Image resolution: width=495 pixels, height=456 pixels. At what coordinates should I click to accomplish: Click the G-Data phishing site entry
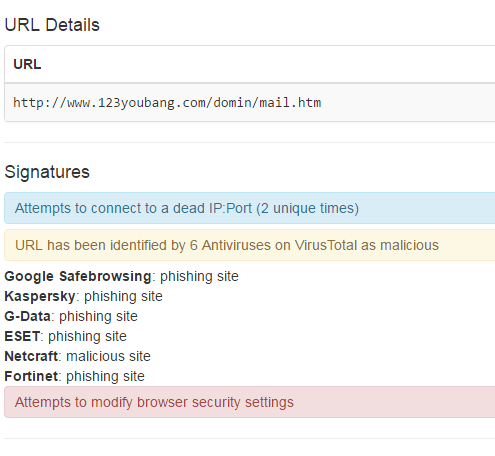click(x=71, y=316)
